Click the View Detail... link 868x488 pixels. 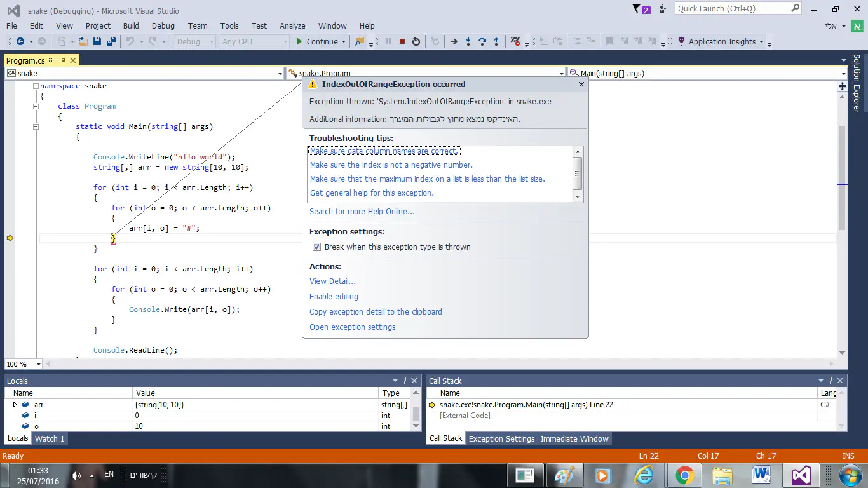(x=332, y=281)
